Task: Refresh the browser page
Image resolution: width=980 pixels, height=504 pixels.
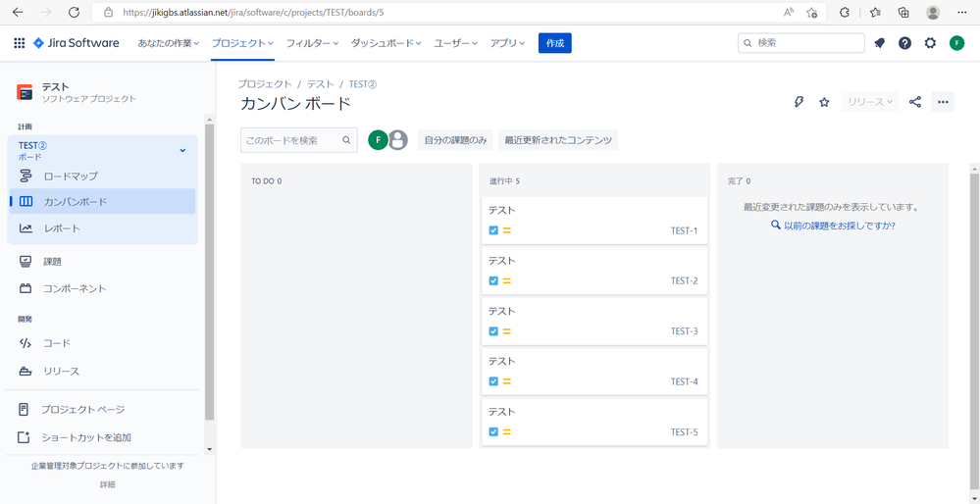Action: (x=74, y=12)
